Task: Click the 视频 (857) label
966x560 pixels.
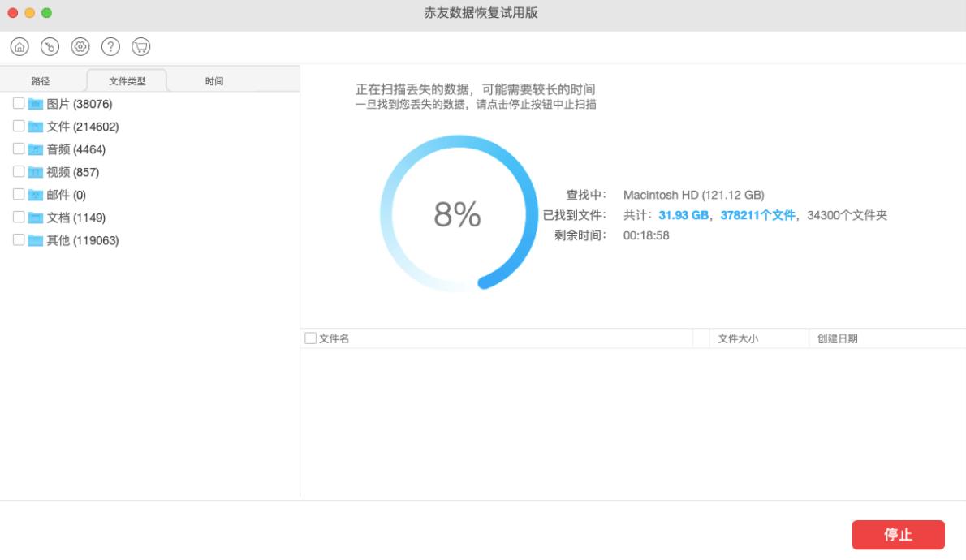Action: pos(73,173)
